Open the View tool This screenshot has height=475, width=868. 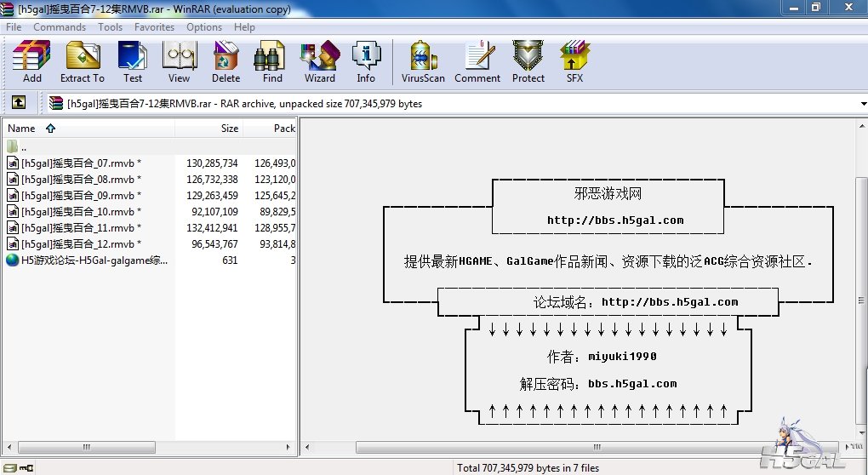[179, 61]
